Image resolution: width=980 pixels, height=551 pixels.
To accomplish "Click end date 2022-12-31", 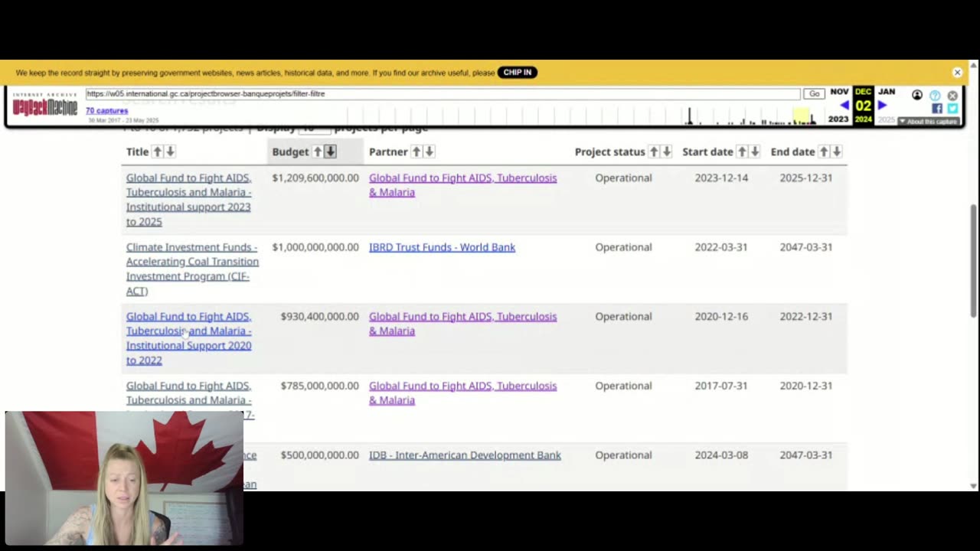I will click(805, 316).
